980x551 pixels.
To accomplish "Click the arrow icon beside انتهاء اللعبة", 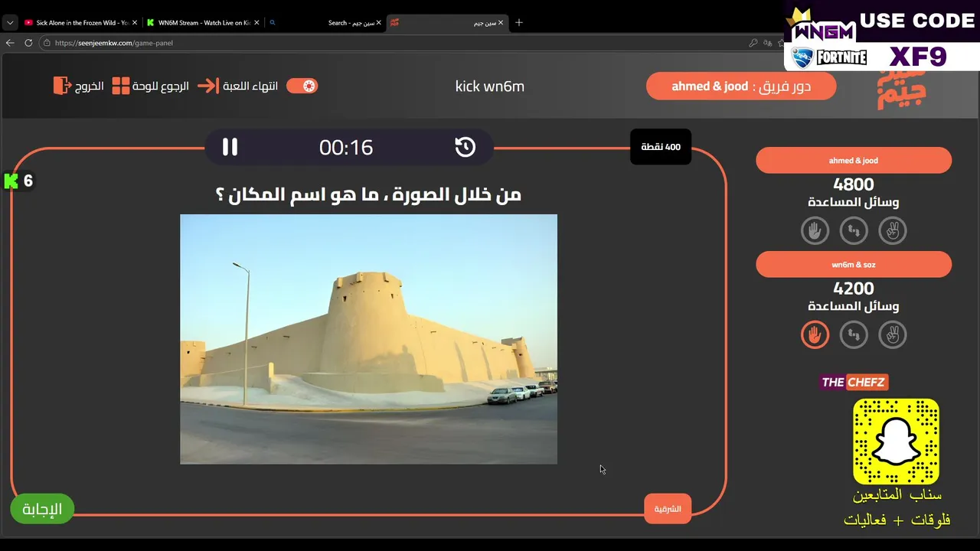I will 207,86.
